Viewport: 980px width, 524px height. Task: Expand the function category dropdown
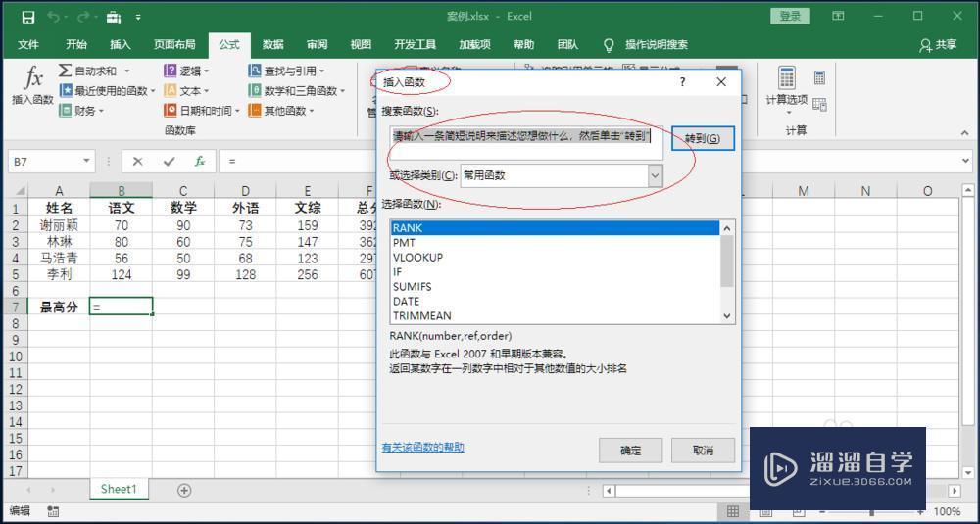coord(655,176)
